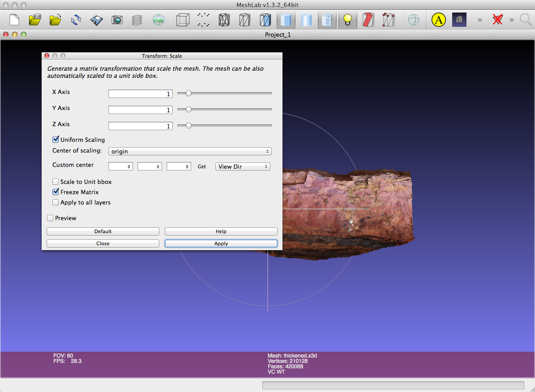Check the Preview checkbox
This screenshot has width=535, height=392.
tap(51, 218)
